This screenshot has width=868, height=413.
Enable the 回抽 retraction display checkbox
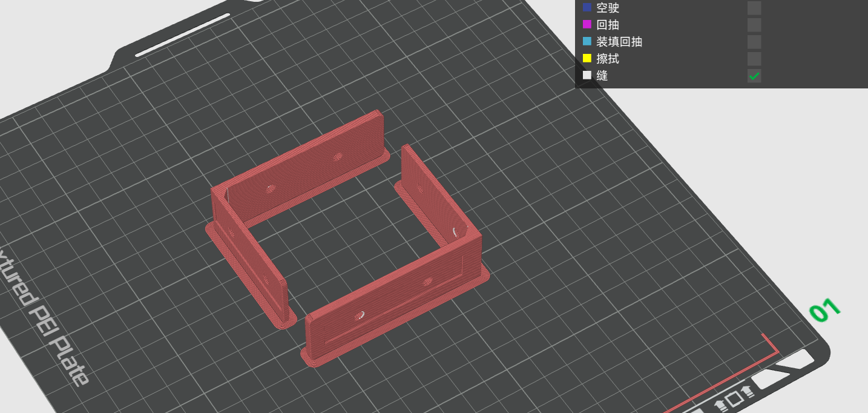click(754, 25)
